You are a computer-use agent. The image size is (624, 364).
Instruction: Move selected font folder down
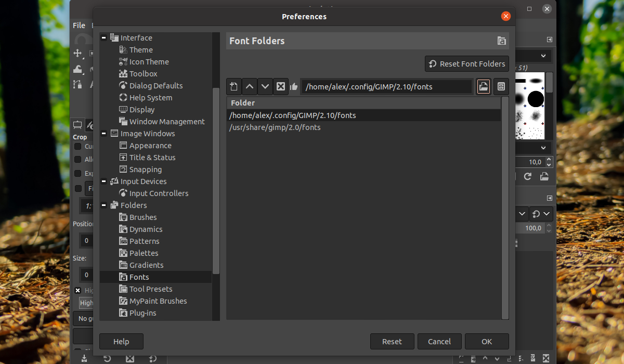click(x=265, y=87)
